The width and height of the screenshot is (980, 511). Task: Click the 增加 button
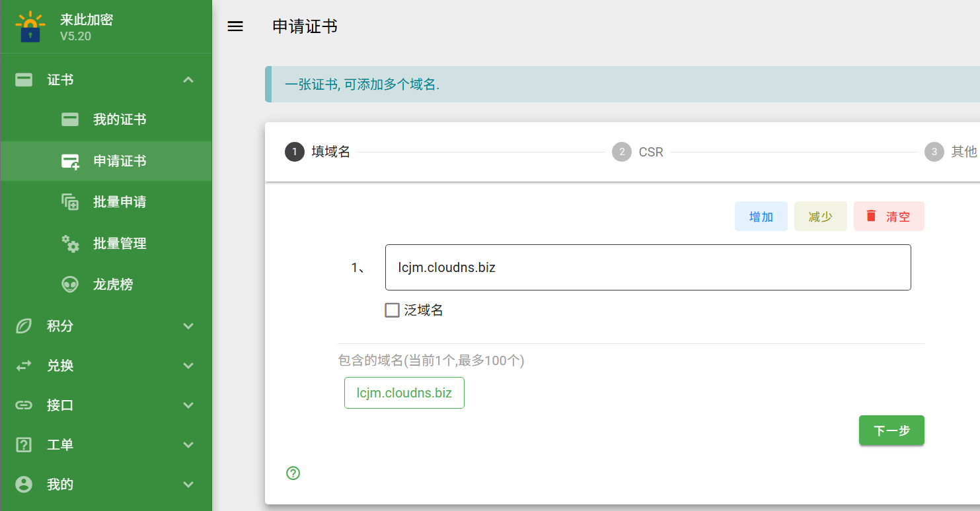click(x=761, y=217)
